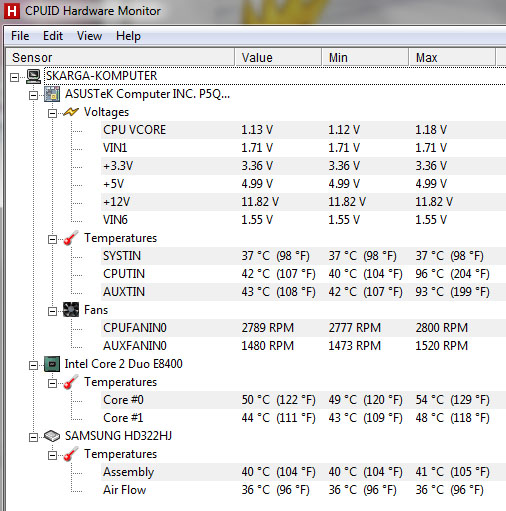Image resolution: width=506 pixels, height=511 pixels.
Task: Click Assembly max value 41 °C (105 °F)
Action: tap(452, 472)
